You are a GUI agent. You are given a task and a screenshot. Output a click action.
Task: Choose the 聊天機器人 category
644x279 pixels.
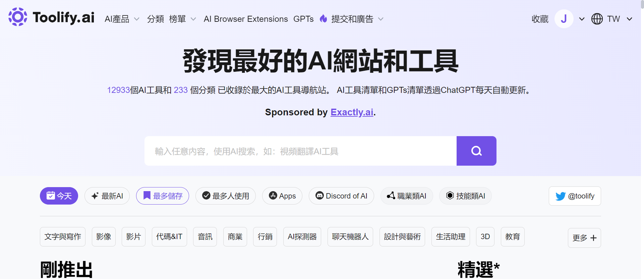tap(350, 237)
